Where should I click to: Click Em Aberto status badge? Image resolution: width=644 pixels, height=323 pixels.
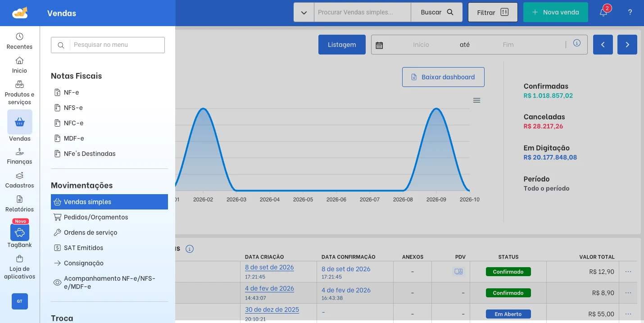(x=508, y=314)
